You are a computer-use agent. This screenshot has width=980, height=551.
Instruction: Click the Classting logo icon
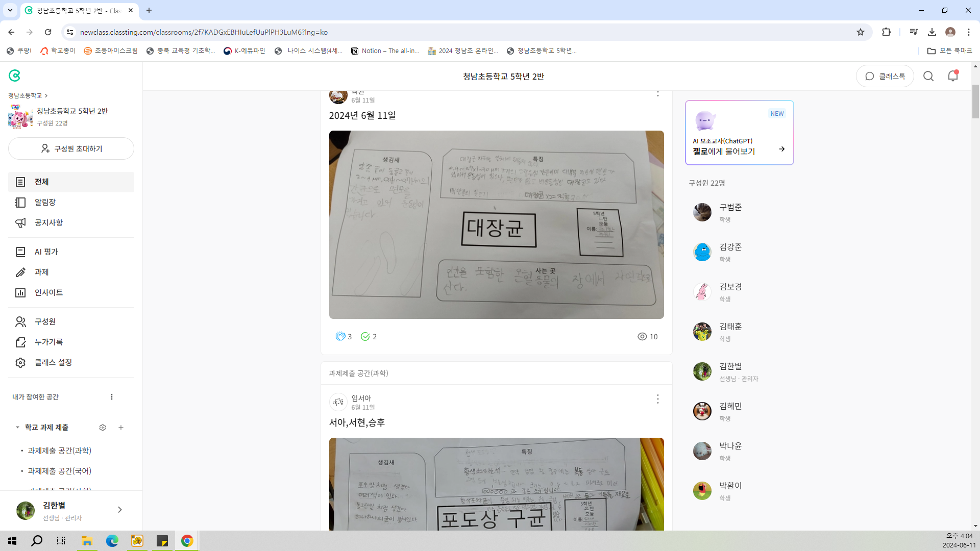click(x=14, y=76)
